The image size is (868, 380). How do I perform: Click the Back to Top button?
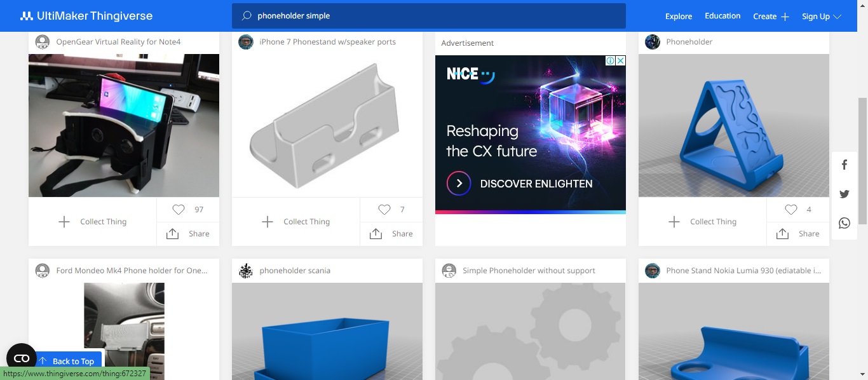pyautogui.click(x=69, y=361)
